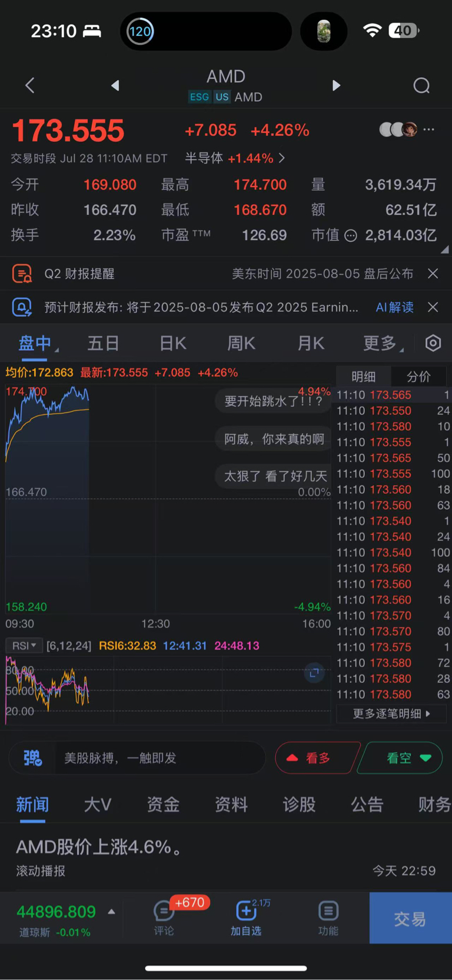Vote bullish with 看多 button

tap(317, 758)
